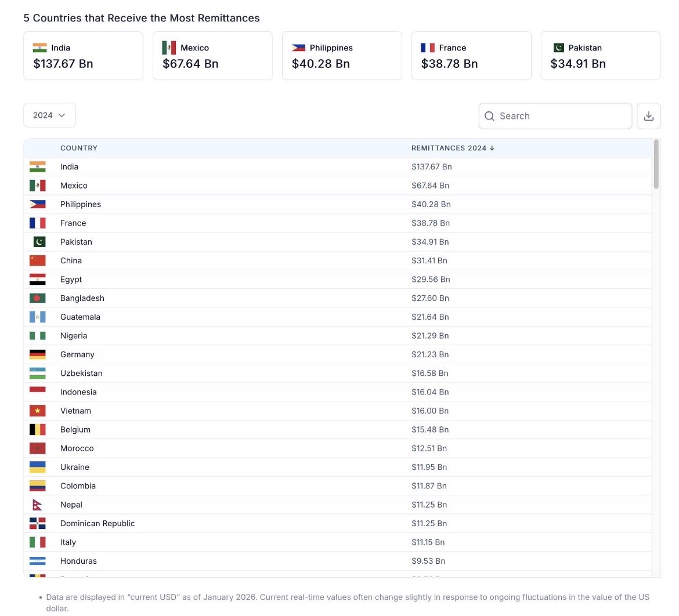
Task: Click the search magnifier icon
Action: [489, 116]
